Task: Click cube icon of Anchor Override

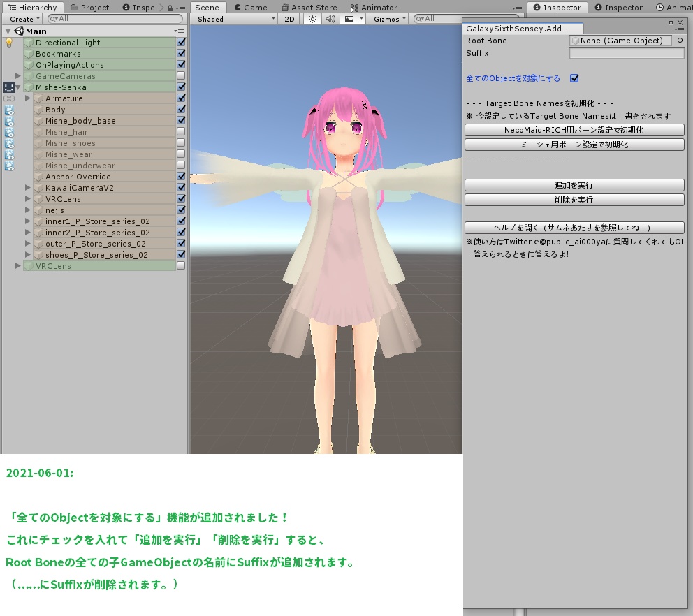Action: click(39, 177)
